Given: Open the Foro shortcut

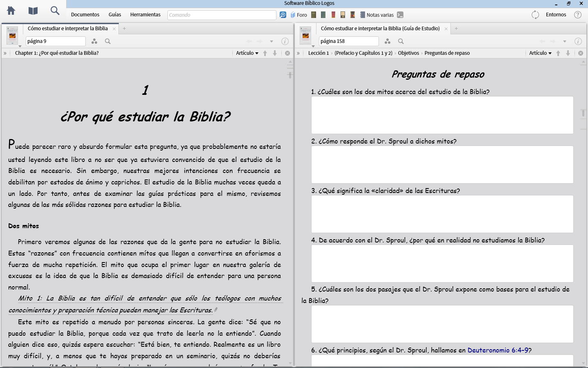Looking at the screenshot, I should point(299,15).
